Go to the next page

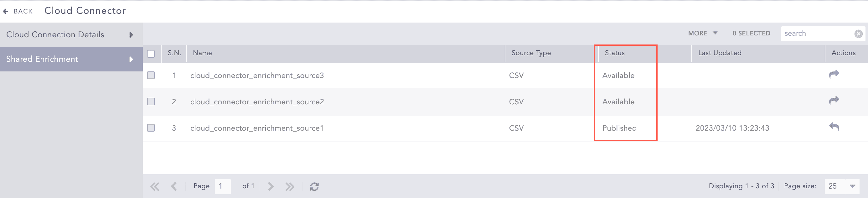(270, 186)
